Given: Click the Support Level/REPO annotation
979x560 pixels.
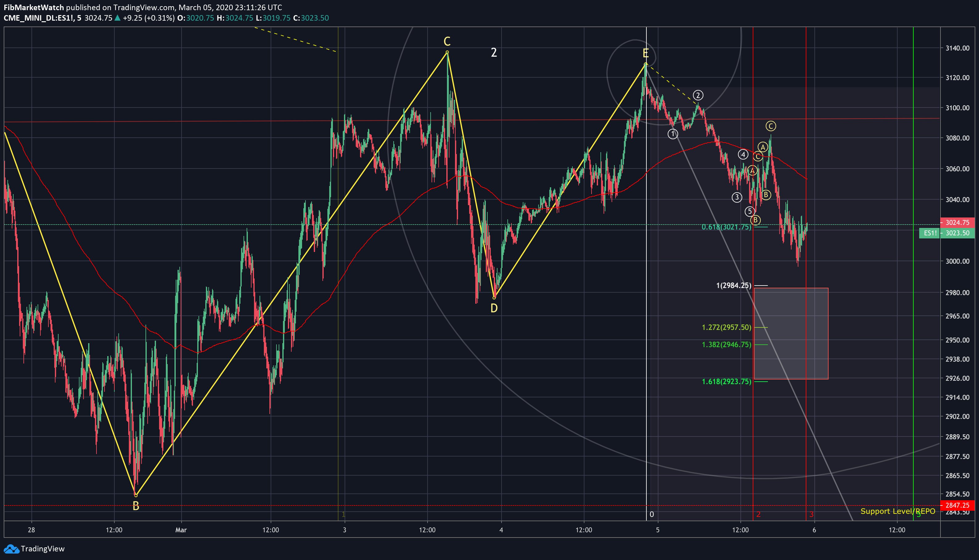Looking at the screenshot, I should 898,511.
